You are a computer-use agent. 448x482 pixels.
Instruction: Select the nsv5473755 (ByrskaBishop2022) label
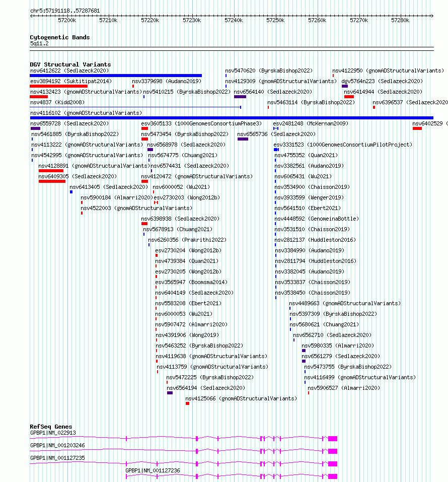pyautogui.click(x=348, y=367)
